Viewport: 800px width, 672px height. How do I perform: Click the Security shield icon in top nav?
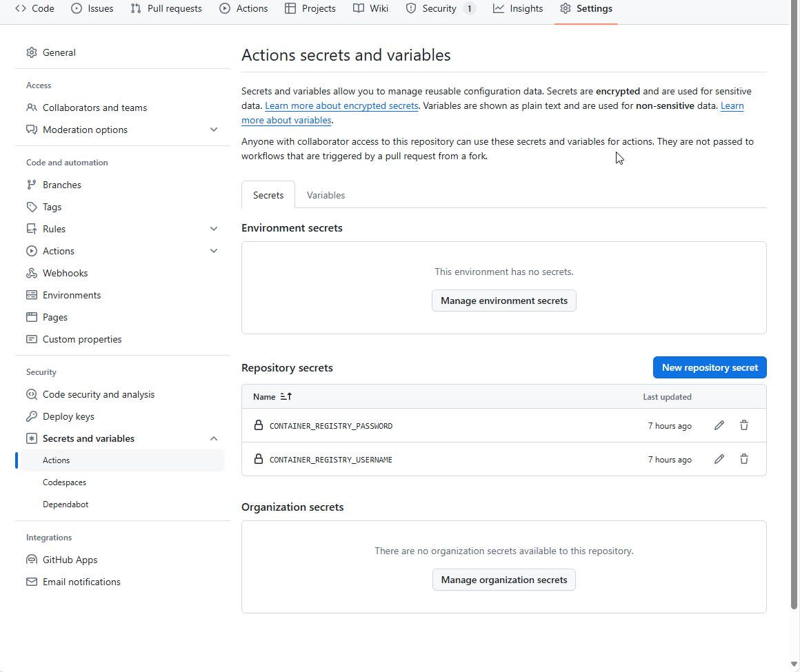[411, 9]
